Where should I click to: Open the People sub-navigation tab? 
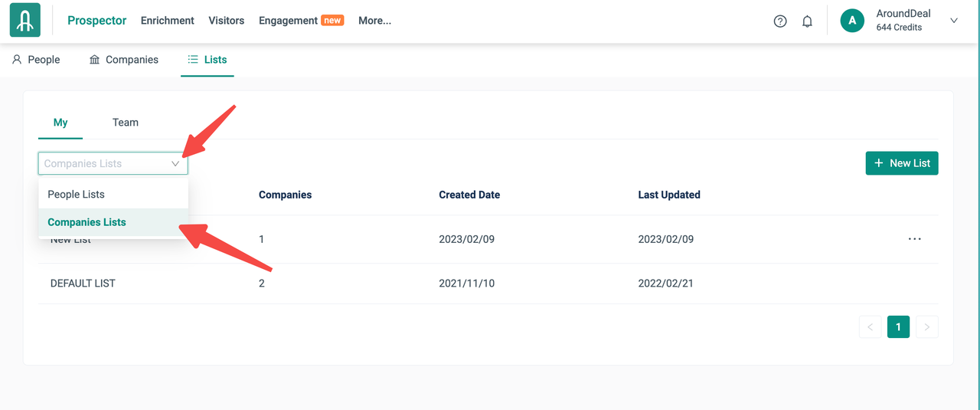click(36, 60)
